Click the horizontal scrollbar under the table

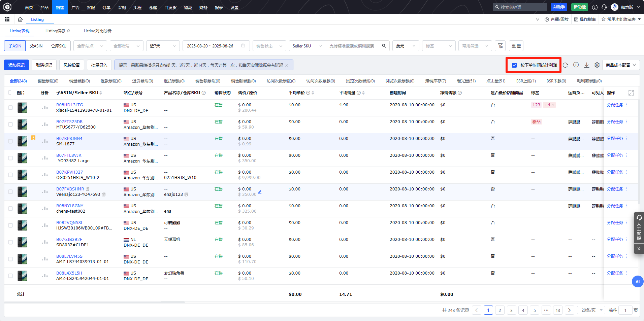(x=94, y=302)
